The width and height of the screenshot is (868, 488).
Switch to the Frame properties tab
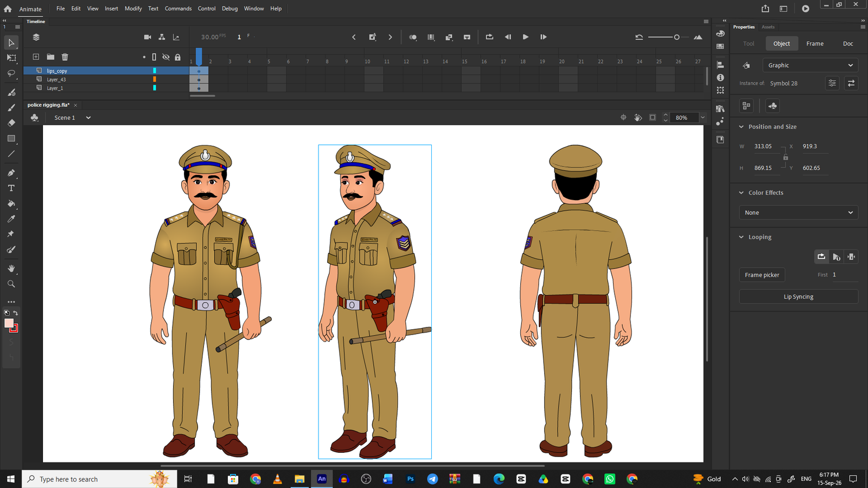[x=815, y=43]
